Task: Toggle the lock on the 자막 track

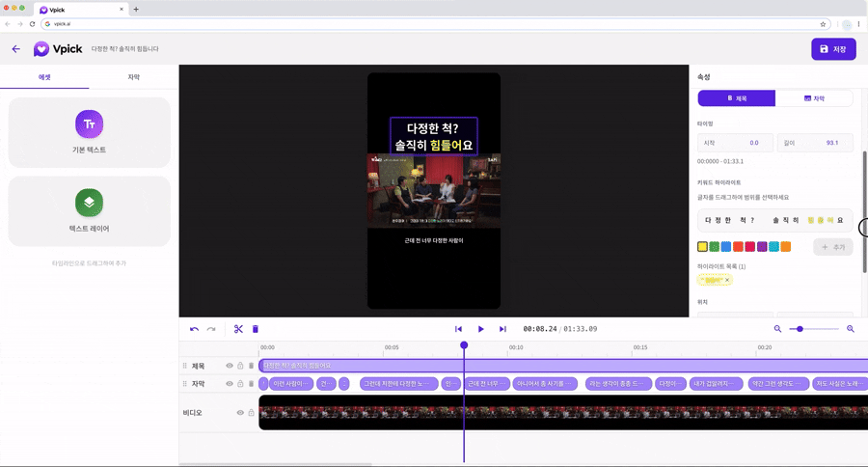Action: click(x=240, y=384)
